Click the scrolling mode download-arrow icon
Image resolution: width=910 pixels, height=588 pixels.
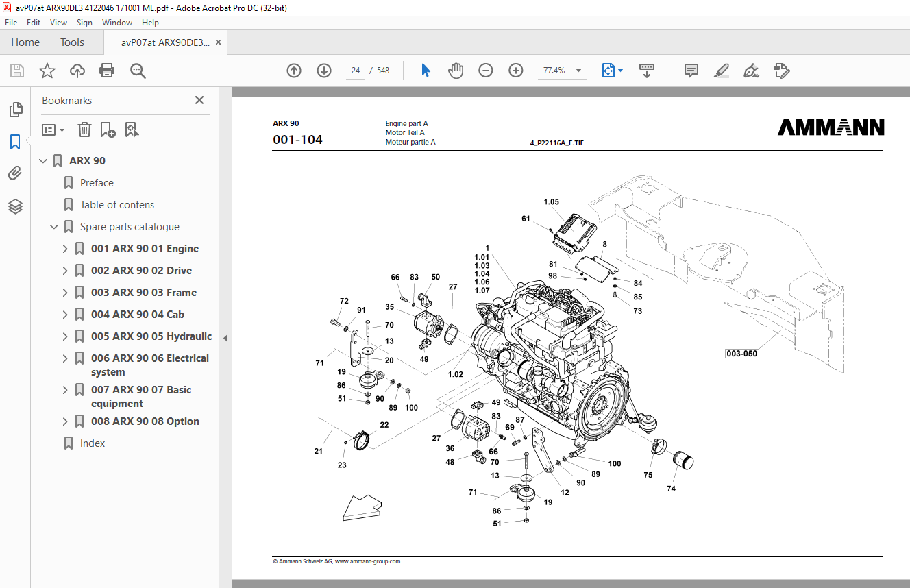point(647,71)
